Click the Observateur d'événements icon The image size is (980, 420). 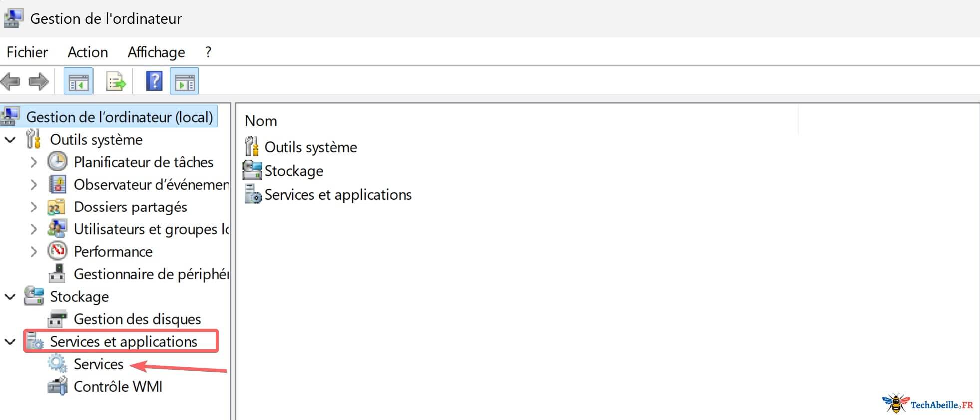click(57, 184)
